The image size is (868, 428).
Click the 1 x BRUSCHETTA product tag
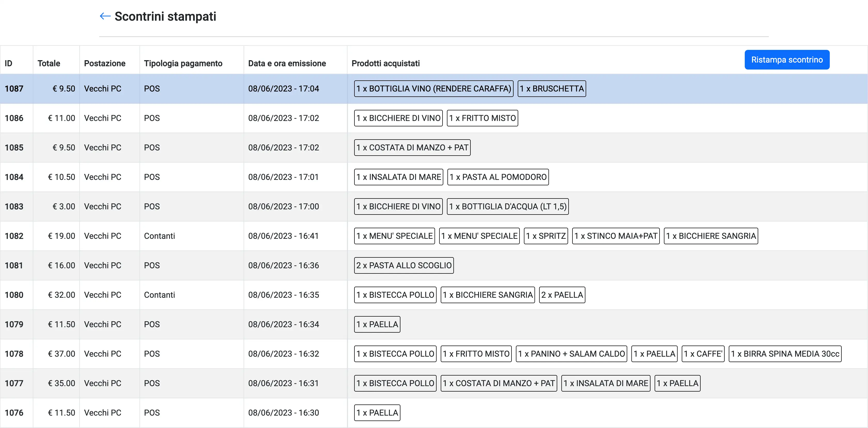(551, 89)
